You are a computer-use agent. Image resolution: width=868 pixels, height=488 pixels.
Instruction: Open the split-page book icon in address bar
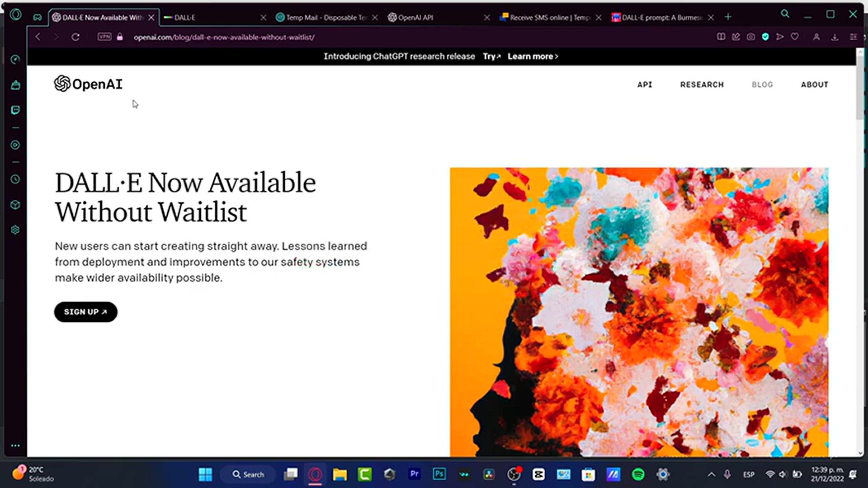[x=721, y=37]
